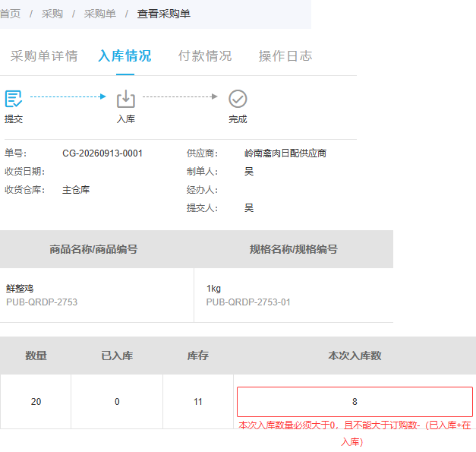Click 已入库 cell value 0
The width and height of the screenshot is (476, 452).
coord(117,402)
